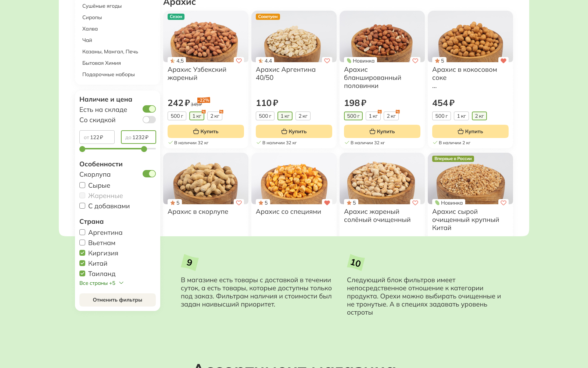Favorite Арахис жареный солёный очищенный
Viewport: 588px width, 368px height.
click(415, 203)
